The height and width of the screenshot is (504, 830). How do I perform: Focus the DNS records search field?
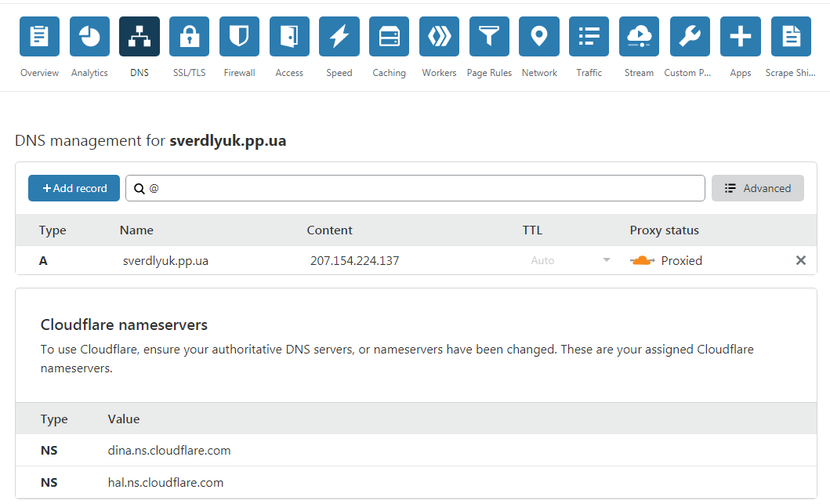[x=415, y=188]
